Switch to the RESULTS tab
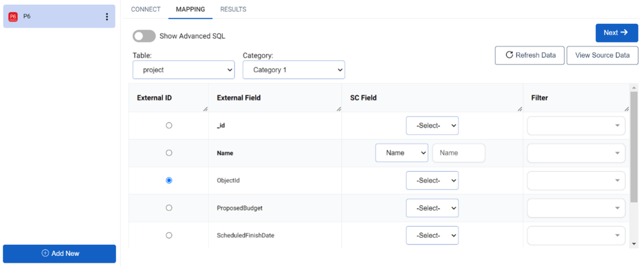The width and height of the screenshot is (644, 267). 233,10
